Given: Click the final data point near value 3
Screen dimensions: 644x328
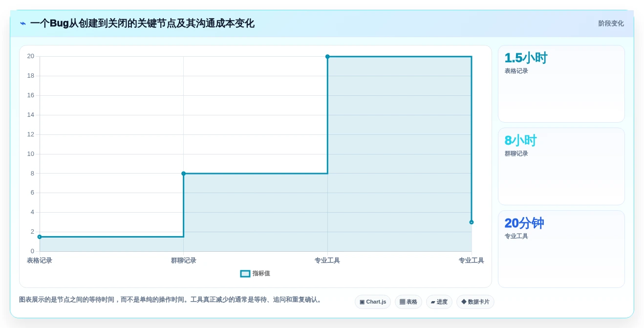Looking at the screenshot, I should click(472, 222).
